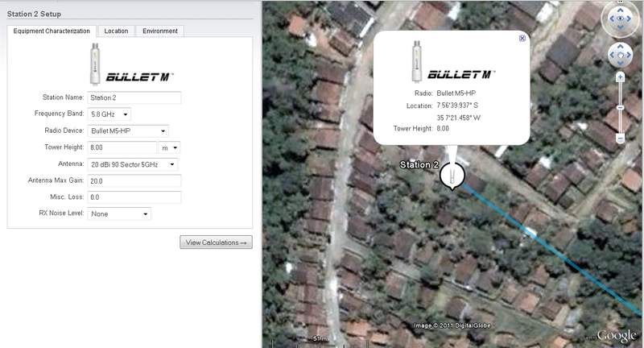
Task: Tilt map view up with look control
Action: (620, 10)
